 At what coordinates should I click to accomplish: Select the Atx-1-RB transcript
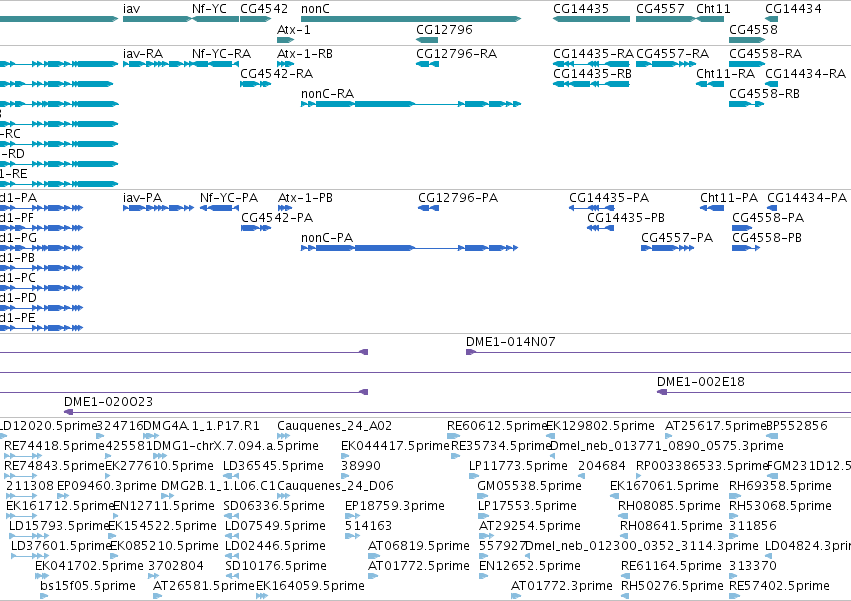[285, 64]
